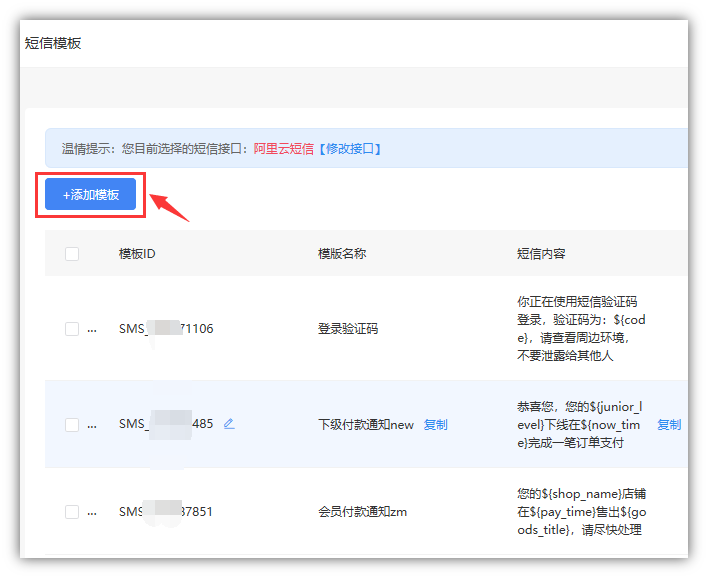The width and height of the screenshot is (708, 578).
Task: Click the 短信内容 column header
Action: click(x=541, y=254)
